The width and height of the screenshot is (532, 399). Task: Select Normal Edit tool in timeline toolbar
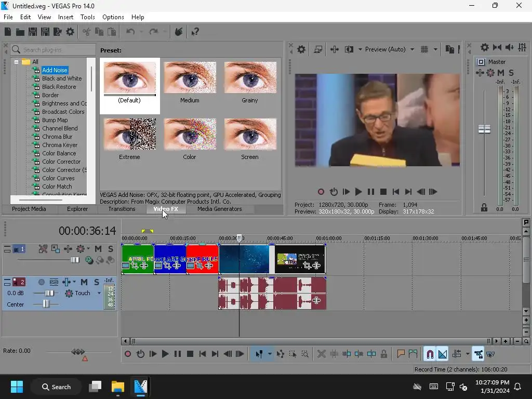click(259, 354)
